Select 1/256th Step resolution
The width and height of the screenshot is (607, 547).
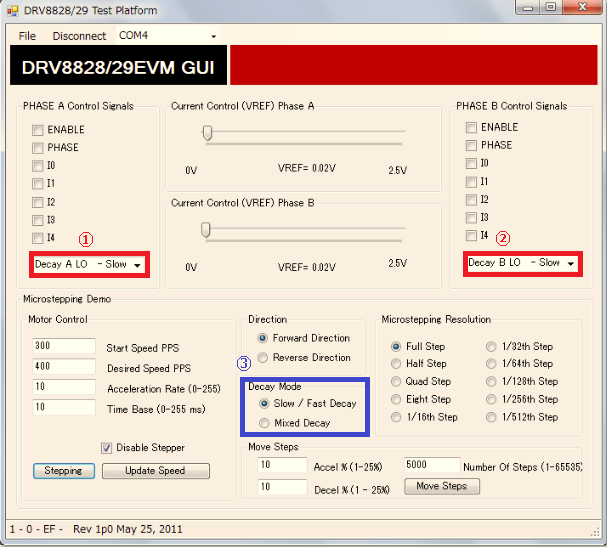tap(491, 400)
